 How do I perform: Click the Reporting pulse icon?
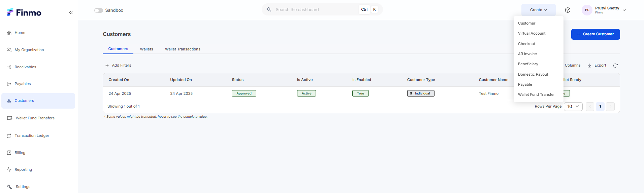(9, 169)
